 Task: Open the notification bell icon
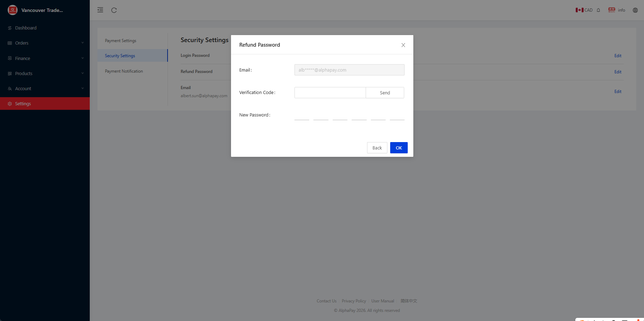[x=598, y=10]
